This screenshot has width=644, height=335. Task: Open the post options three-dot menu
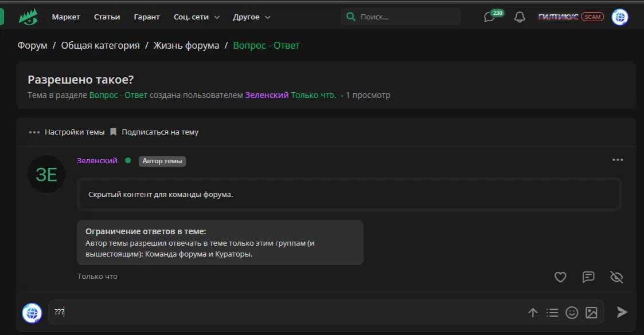(x=618, y=160)
